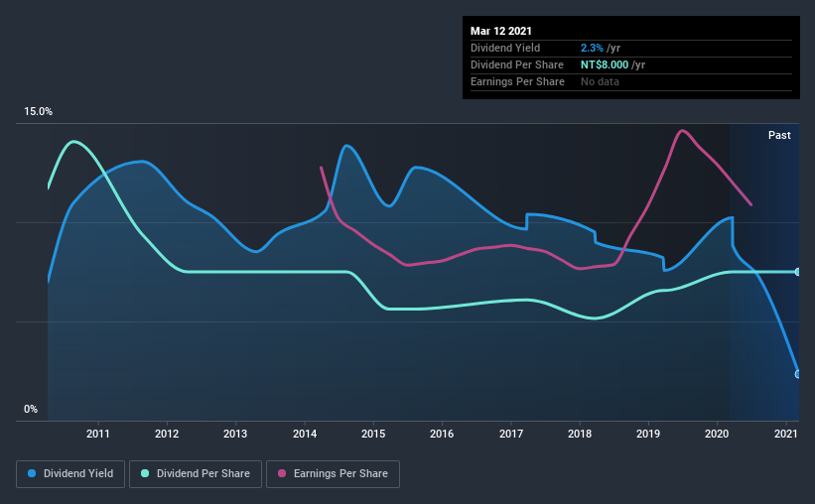Click the 2.3% yield value in tooltip
This screenshot has width=815, height=504.
click(590, 48)
